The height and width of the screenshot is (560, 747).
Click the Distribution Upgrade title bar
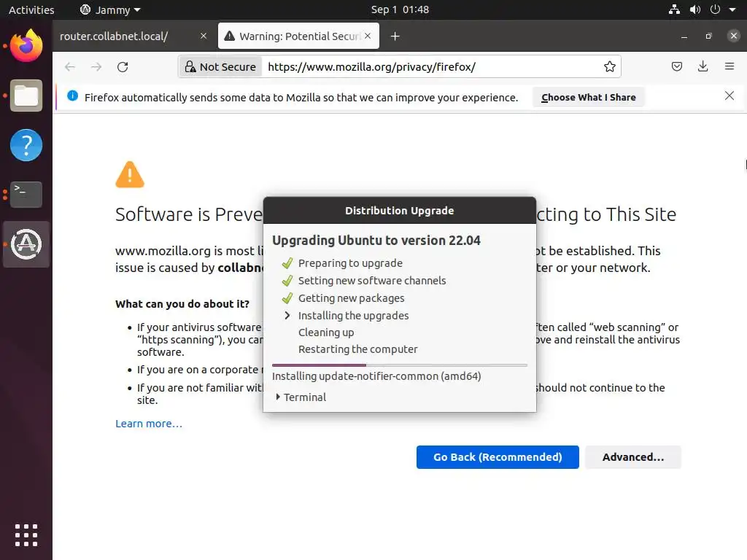point(400,211)
